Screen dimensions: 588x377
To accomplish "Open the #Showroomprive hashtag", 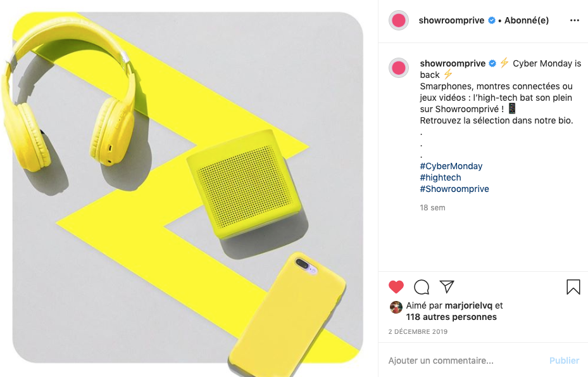I will click(x=454, y=189).
